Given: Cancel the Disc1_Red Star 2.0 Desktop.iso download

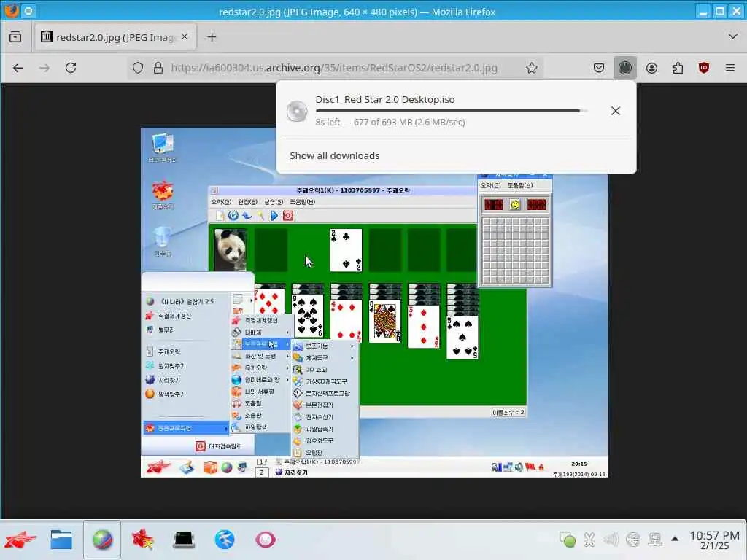Looking at the screenshot, I should coord(616,111).
